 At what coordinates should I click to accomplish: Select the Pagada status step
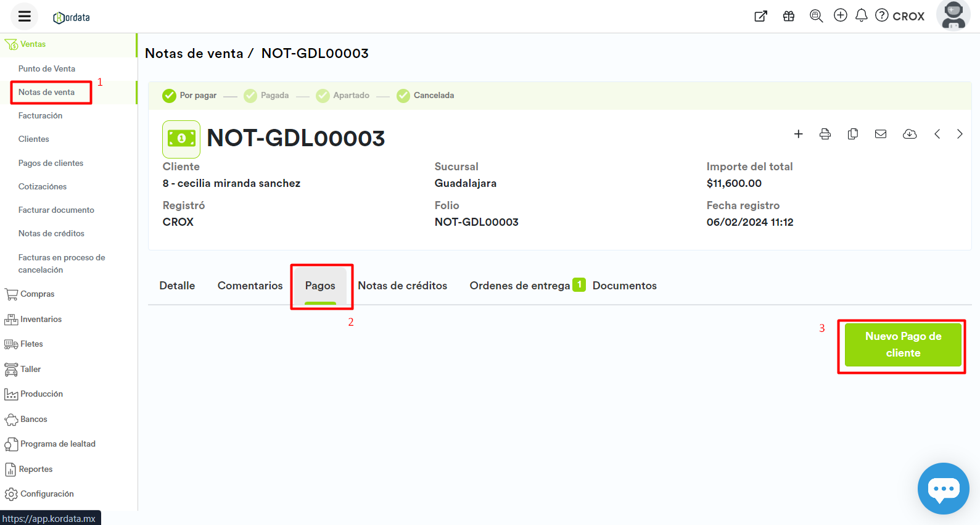267,96
